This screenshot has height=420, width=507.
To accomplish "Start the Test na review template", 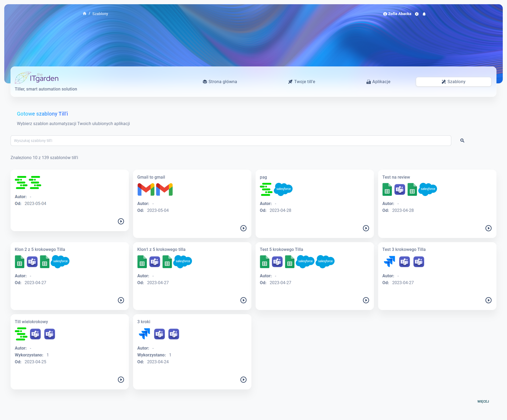I will 488,228.
